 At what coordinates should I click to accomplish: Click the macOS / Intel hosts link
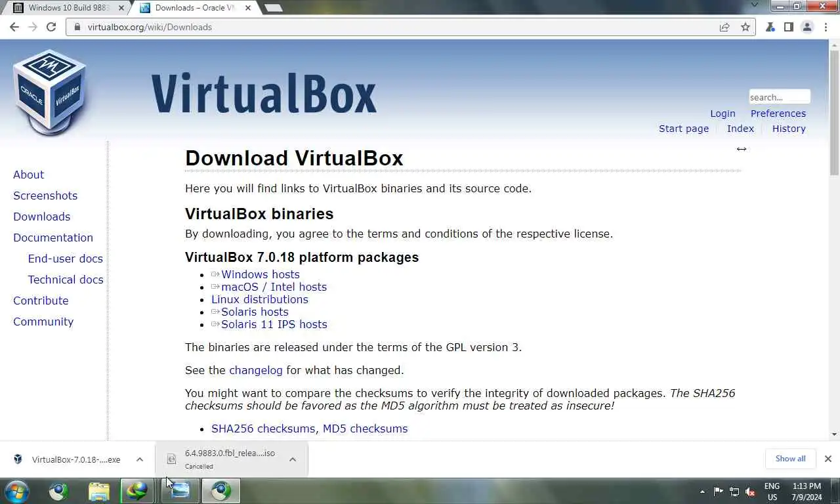tap(274, 287)
